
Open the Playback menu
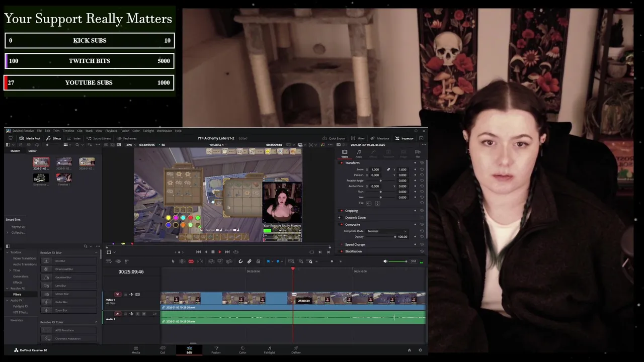[x=111, y=131]
